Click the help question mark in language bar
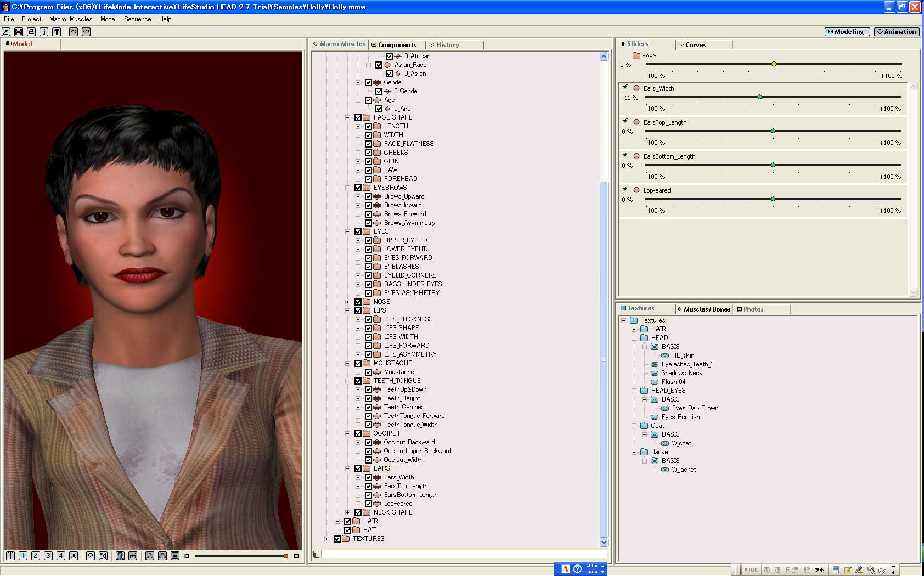 577,569
